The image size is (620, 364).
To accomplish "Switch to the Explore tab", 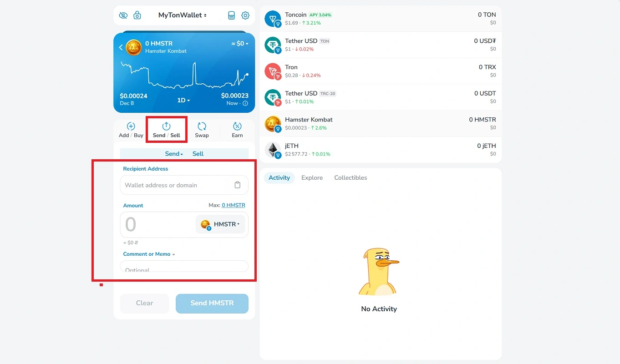I will (x=312, y=178).
